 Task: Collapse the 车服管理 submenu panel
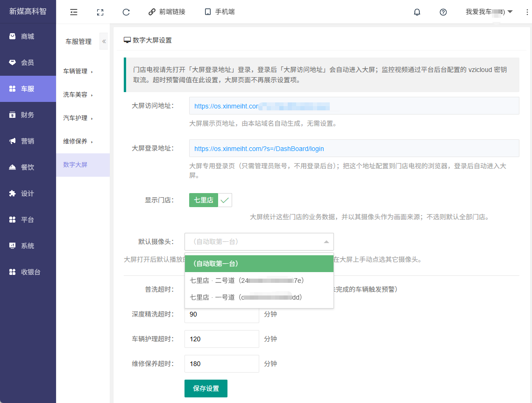[x=104, y=42]
